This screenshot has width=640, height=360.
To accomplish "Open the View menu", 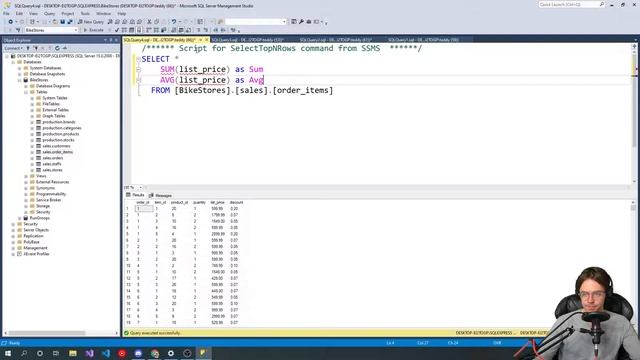I will point(33,13).
